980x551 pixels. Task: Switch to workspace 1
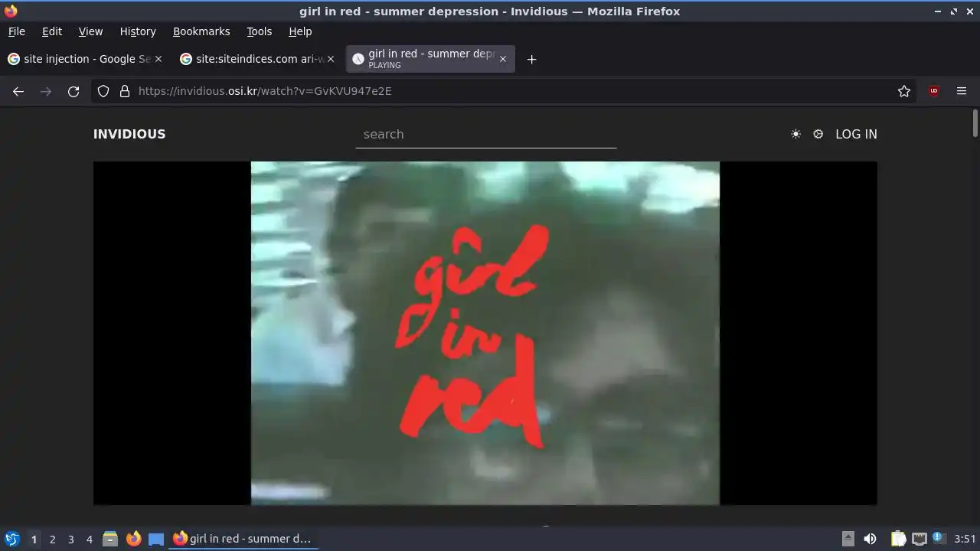pyautogui.click(x=34, y=539)
